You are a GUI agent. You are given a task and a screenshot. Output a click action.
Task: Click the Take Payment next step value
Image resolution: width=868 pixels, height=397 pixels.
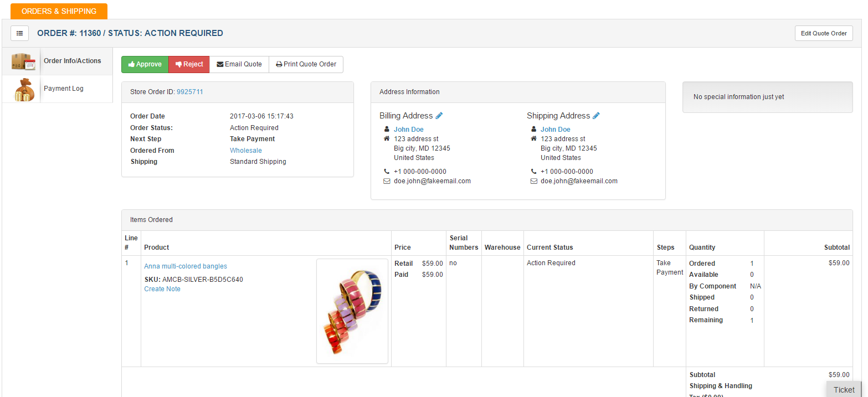click(253, 139)
